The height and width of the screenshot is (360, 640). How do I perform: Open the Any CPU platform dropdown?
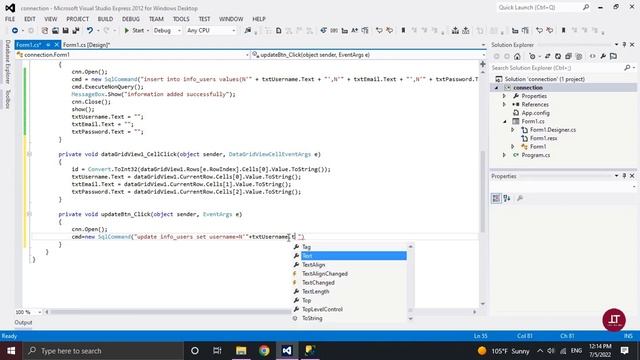[x=211, y=31]
